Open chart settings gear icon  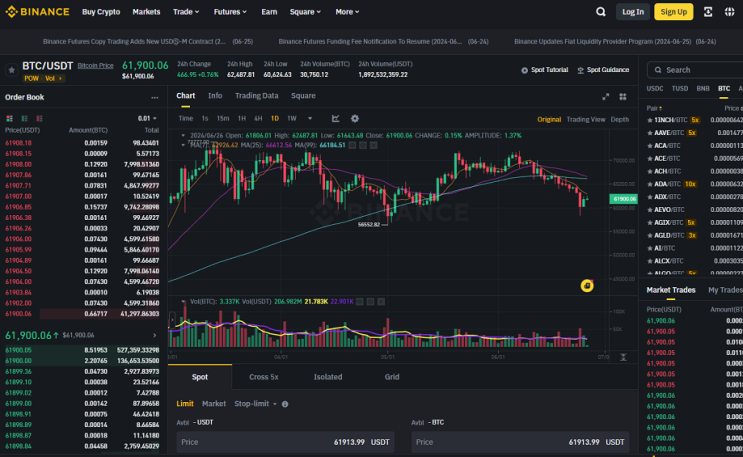tap(354, 119)
